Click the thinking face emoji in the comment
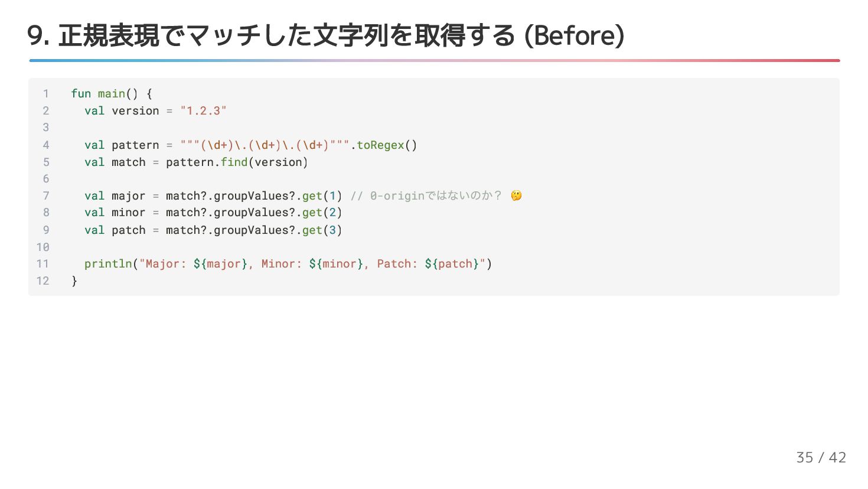This screenshot has width=868, height=489. tap(516, 195)
